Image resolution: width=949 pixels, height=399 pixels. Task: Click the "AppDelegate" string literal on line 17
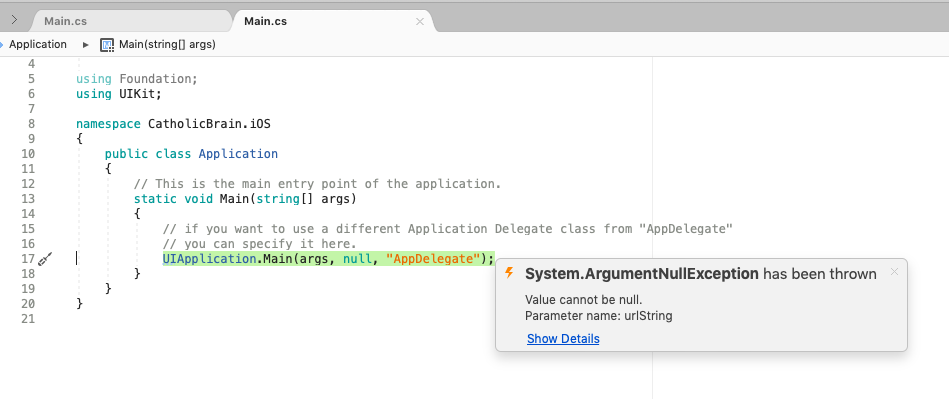433,259
